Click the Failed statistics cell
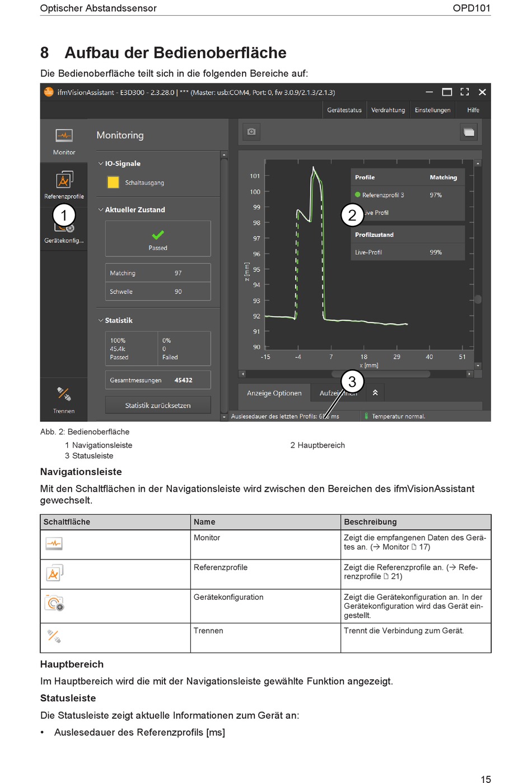The width and height of the screenshot is (532, 783). click(x=184, y=348)
